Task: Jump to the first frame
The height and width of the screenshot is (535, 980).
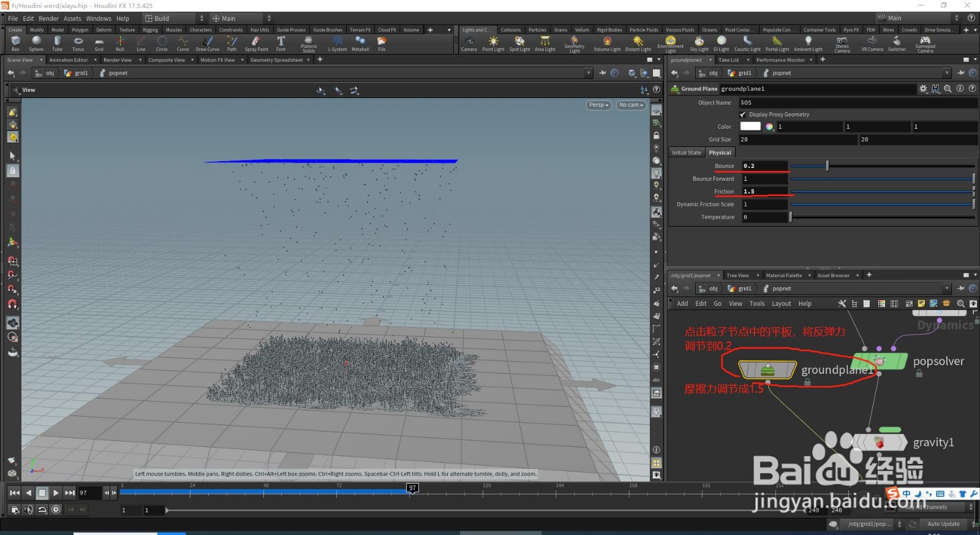Action: click(x=15, y=492)
